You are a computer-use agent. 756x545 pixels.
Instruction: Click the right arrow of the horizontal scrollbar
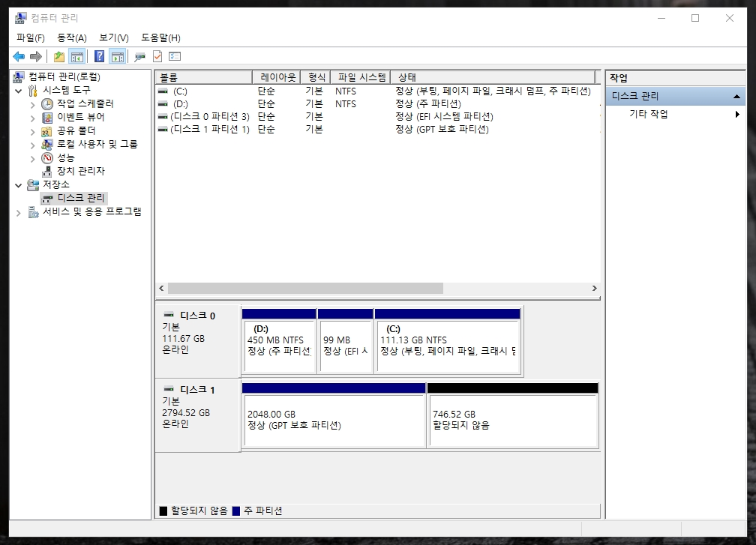point(595,288)
